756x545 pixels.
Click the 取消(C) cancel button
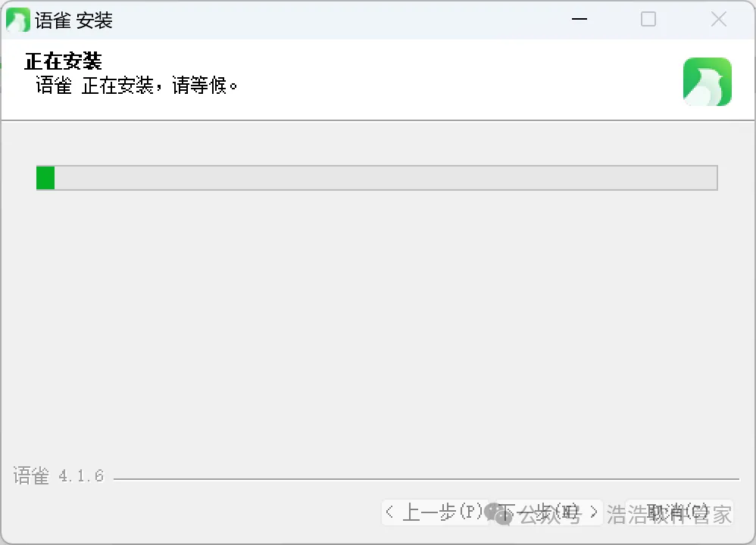pos(679,512)
